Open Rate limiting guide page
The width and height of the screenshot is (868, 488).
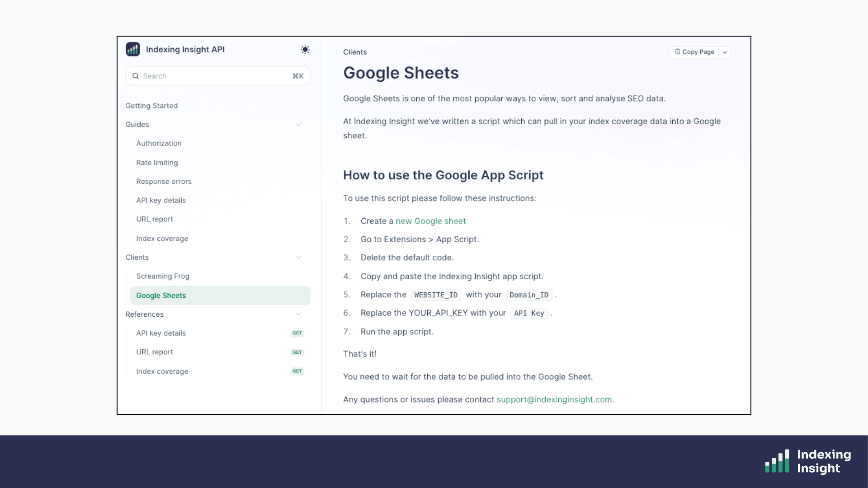[157, 163]
